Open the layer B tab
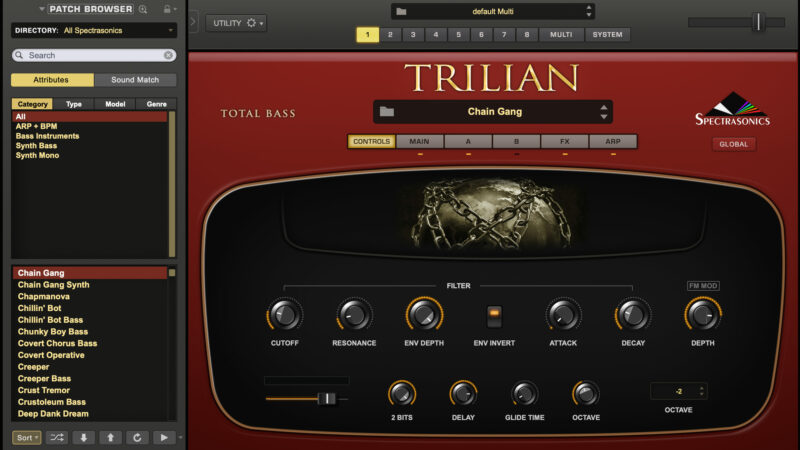Viewport: 800px width, 450px height. coord(516,141)
